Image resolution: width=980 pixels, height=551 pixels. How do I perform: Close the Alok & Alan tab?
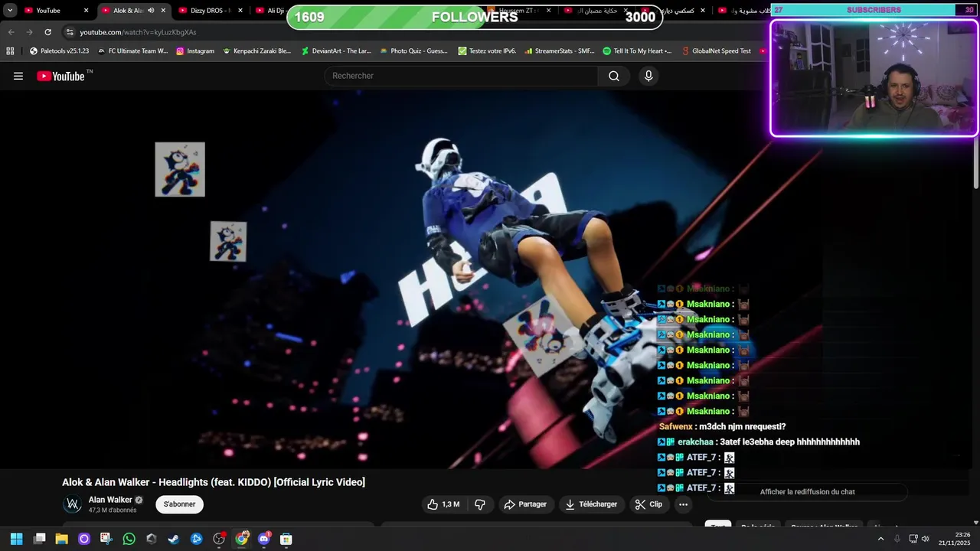pyautogui.click(x=163, y=11)
